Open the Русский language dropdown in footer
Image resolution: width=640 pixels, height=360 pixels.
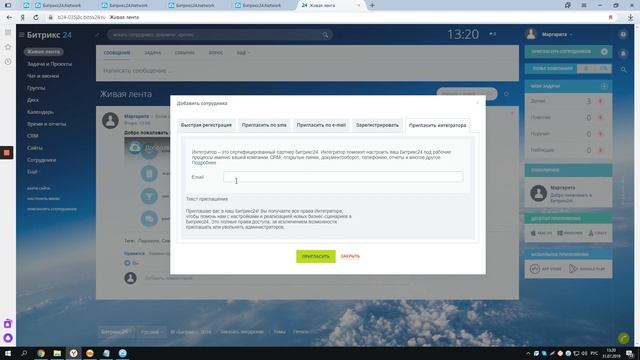pos(151,332)
